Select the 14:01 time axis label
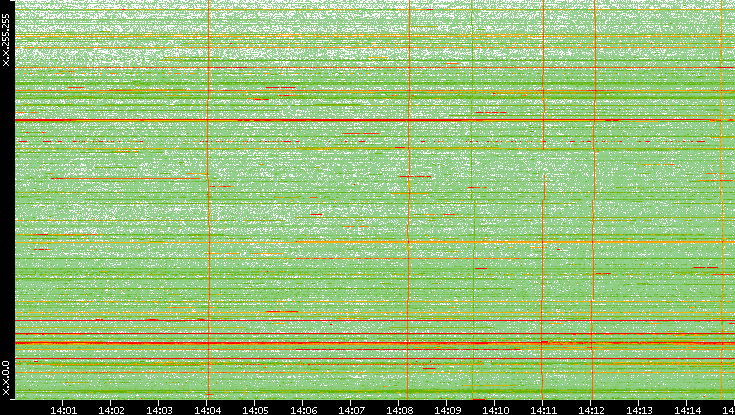This screenshot has width=735, height=415. [63, 410]
